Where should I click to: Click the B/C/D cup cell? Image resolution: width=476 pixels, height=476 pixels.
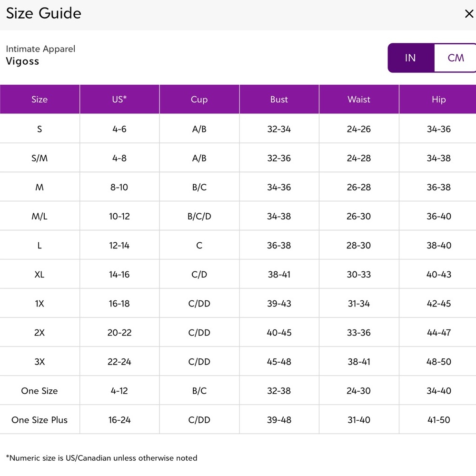click(x=199, y=216)
